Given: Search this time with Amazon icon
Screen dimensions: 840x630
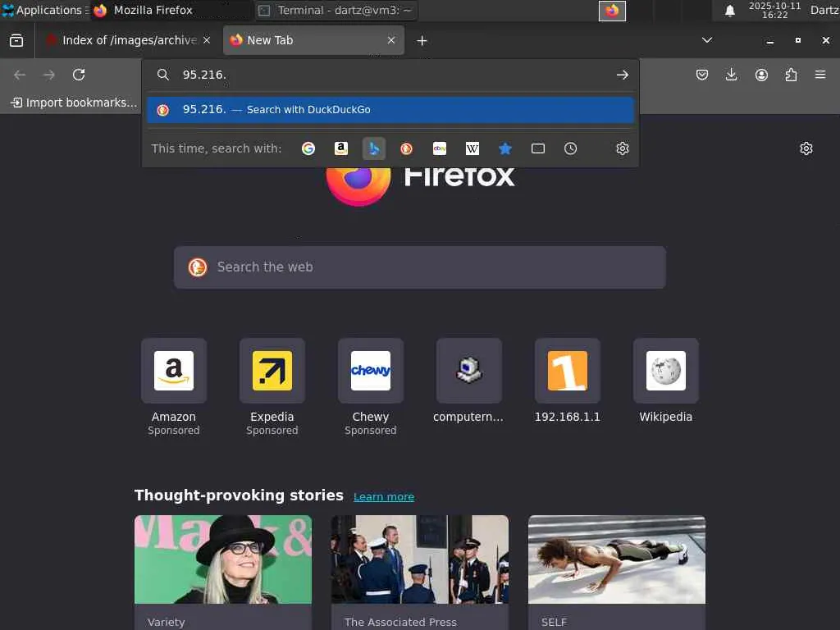Looking at the screenshot, I should pos(341,148).
